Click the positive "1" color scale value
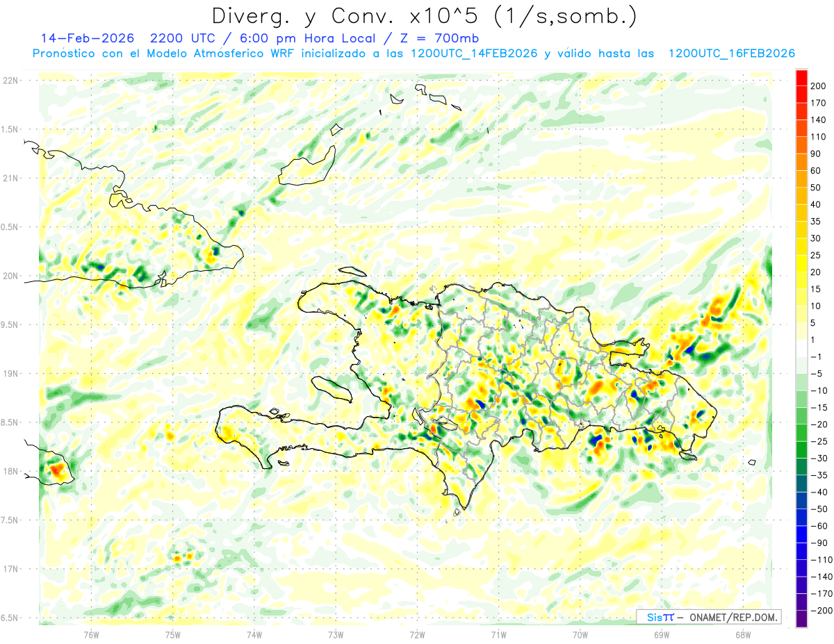Image resolution: width=834 pixels, height=644 pixels. tap(813, 340)
